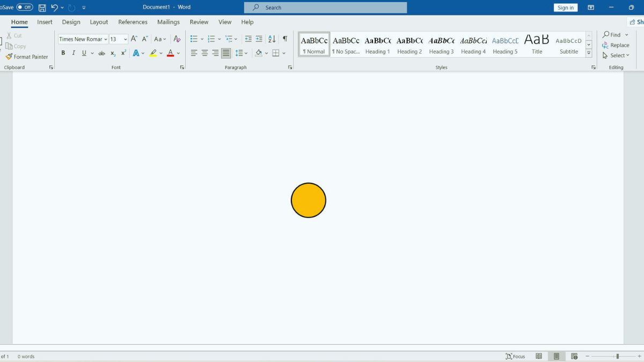Decrease the paragraph indent

[248, 39]
